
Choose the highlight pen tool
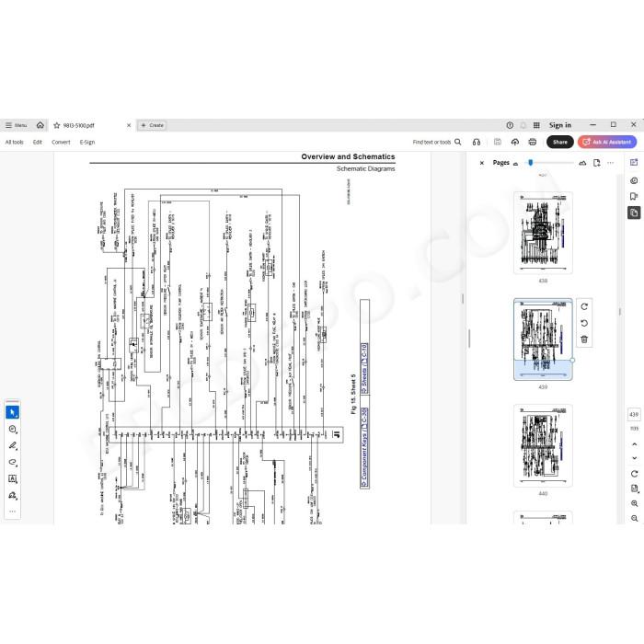12,445
